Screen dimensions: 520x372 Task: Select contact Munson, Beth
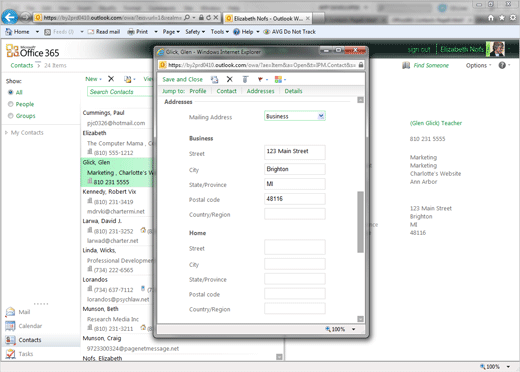point(117,319)
